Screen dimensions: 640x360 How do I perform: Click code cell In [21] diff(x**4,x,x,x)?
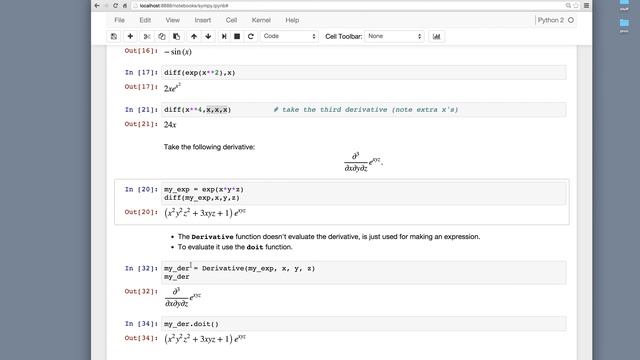(364, 110)
